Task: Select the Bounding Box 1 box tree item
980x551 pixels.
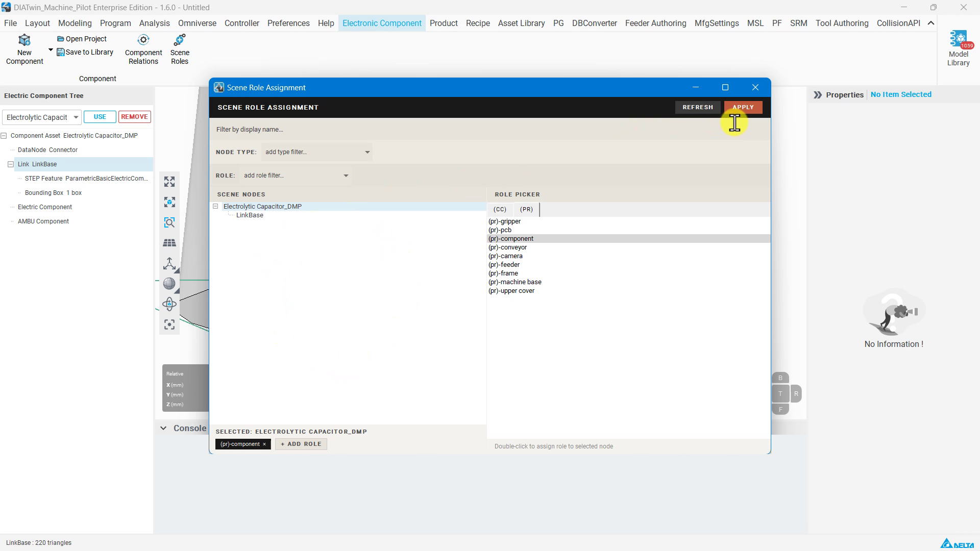Action: pyautogui.click(x=53, y=193)
